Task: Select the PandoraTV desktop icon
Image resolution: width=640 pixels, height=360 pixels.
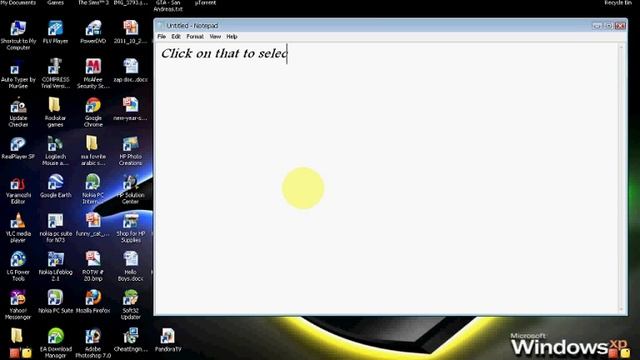Action: click(168, 336)
